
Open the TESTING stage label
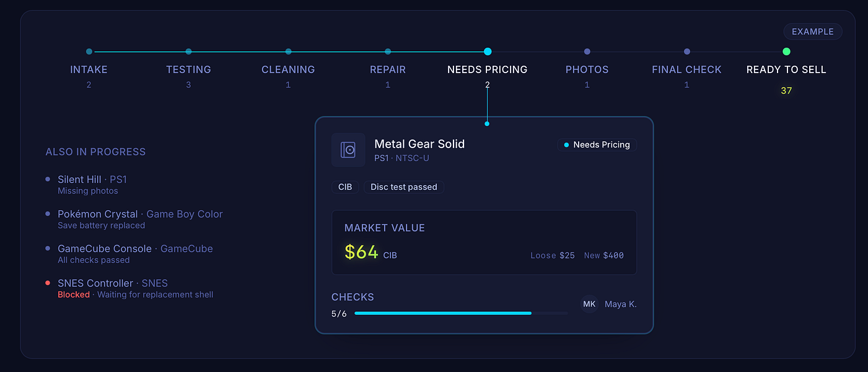[x=188, y=69]
